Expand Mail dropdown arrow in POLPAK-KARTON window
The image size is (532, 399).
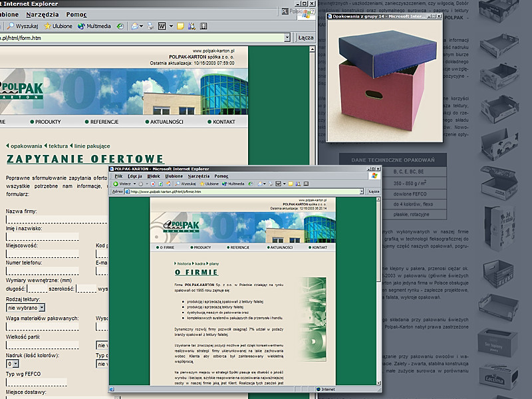pos(265,184)
